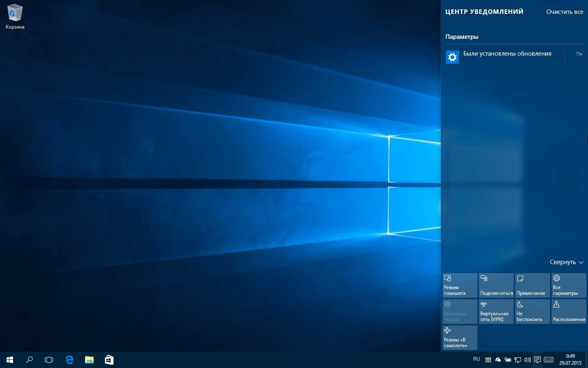Open the Были установлены обновления notification
Image resolution: width=588 pixels, height=368 pixels.
pos(507,54)
